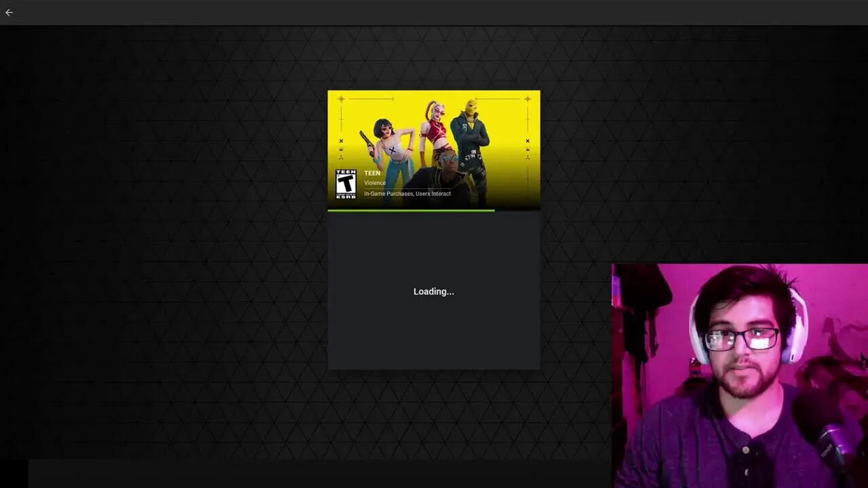This screenshot has width=868, height=488.
Task: Click the ESRB Teen rating badge
Action: [346, 184]
